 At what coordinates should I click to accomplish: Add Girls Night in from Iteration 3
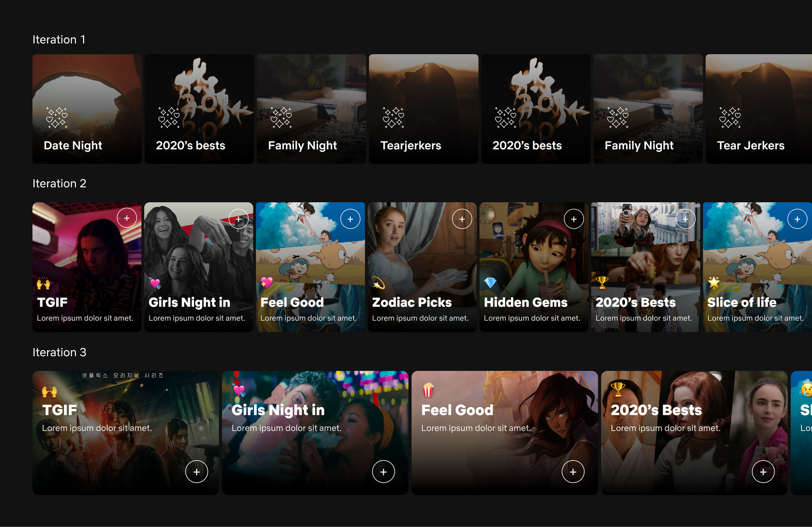[x=383, y=472]
